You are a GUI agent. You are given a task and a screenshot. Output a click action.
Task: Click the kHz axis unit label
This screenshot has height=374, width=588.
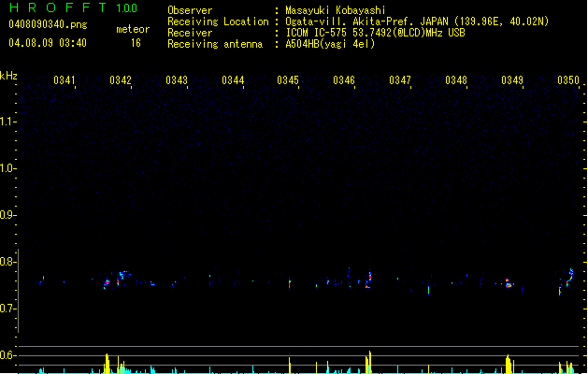8,76
